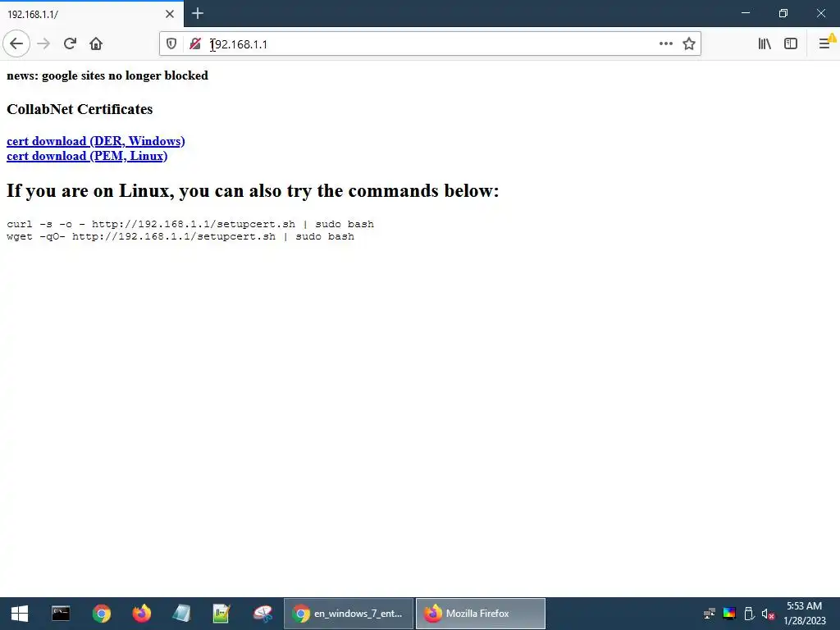This screenshot has width=840, height=630.
Task: Click the muted volume tray icon
Action: (x=768, y=614)
